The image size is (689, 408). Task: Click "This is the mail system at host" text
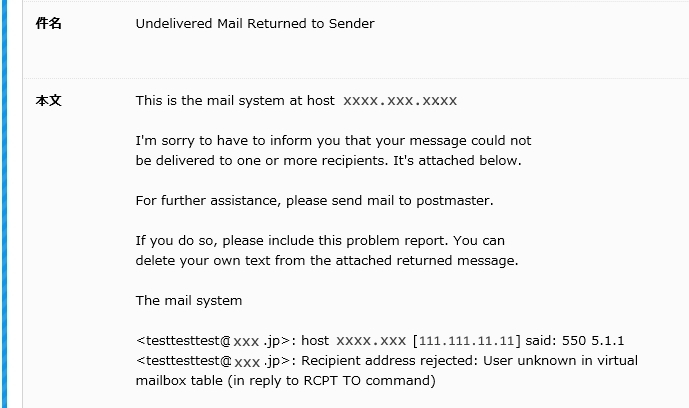[235, 101]
